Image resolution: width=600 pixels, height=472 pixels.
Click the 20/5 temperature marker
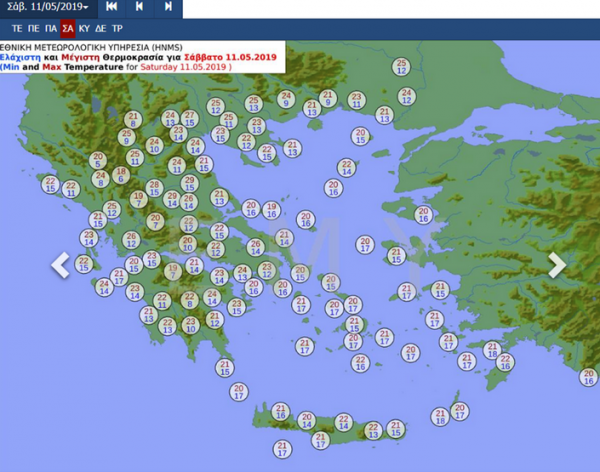coord(98,159)
